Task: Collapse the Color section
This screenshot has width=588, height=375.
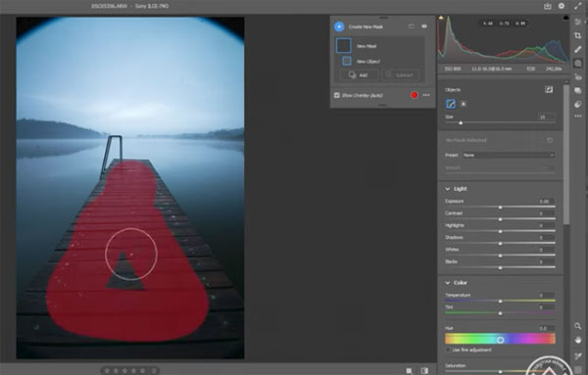Action: pos(448,282)
